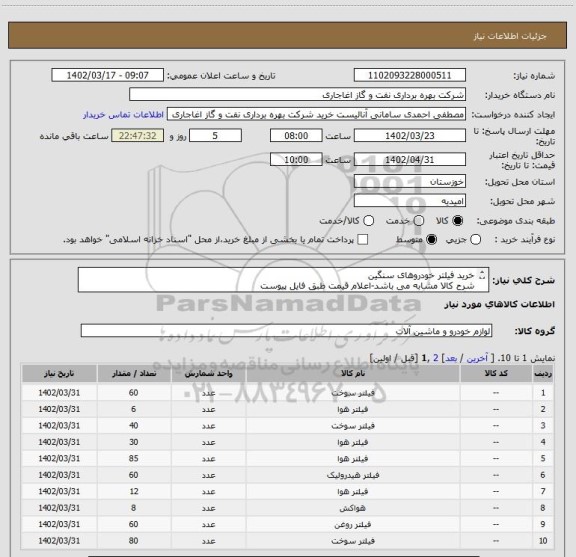This screenshot has height=557, width=576.
Task: Click the buyer organization name field
Action: [x=298, y=95]
